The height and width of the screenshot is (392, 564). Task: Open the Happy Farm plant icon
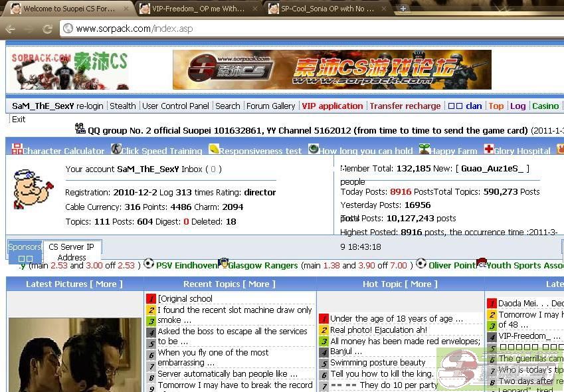coord(424,149)
